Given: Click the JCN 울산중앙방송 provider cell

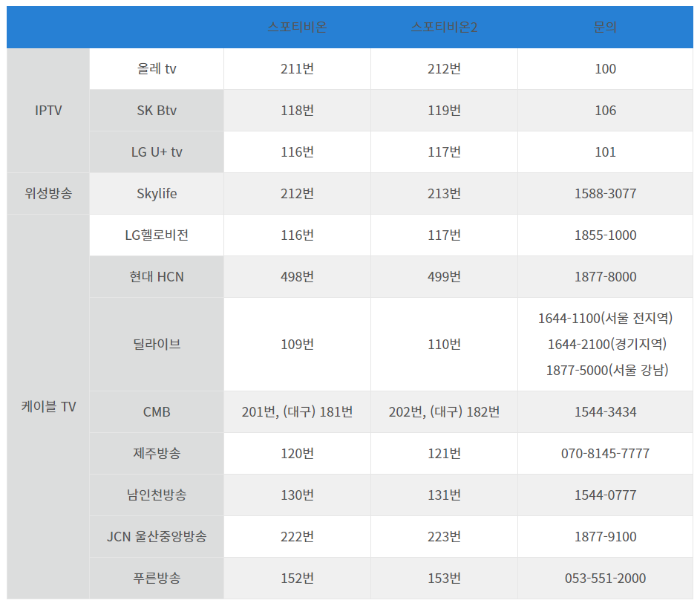Looking at the screenshot, I should (x=157, y=536).
